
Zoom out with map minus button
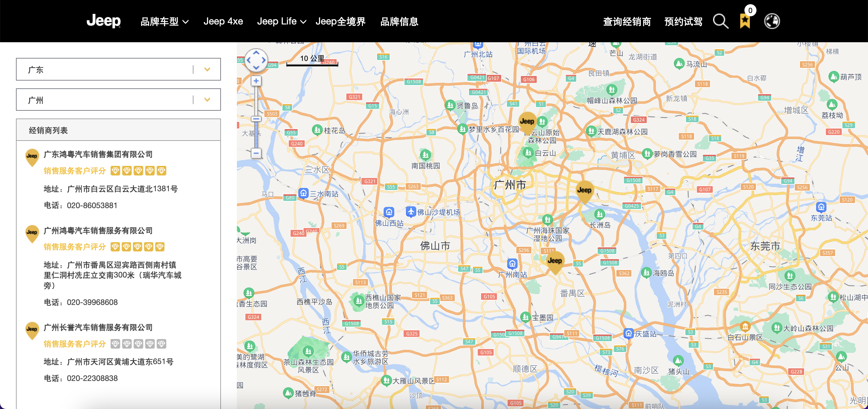(x=256, y=154)
